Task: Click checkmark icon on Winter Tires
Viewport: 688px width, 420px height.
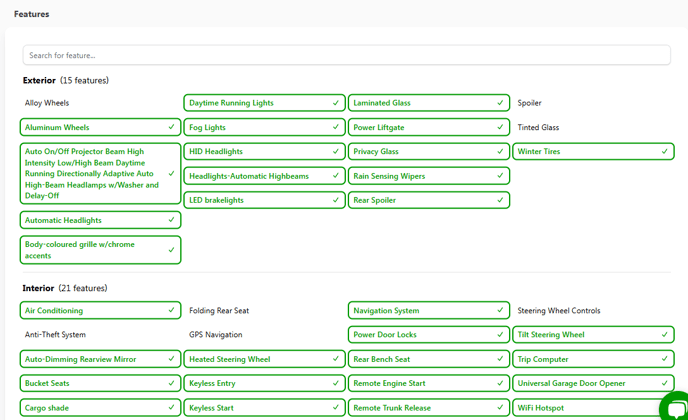Action: [x=664, y=151]
